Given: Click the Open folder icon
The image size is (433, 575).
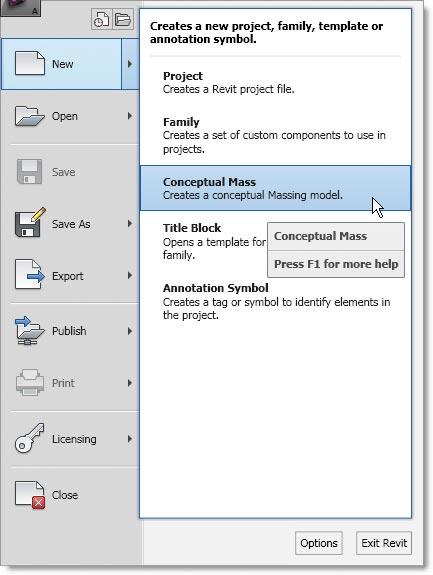Looking at the screenshot, I should [27, 116].
